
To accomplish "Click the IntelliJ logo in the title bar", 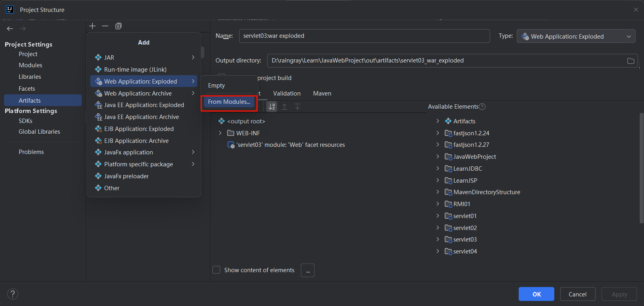I will 10,10.
